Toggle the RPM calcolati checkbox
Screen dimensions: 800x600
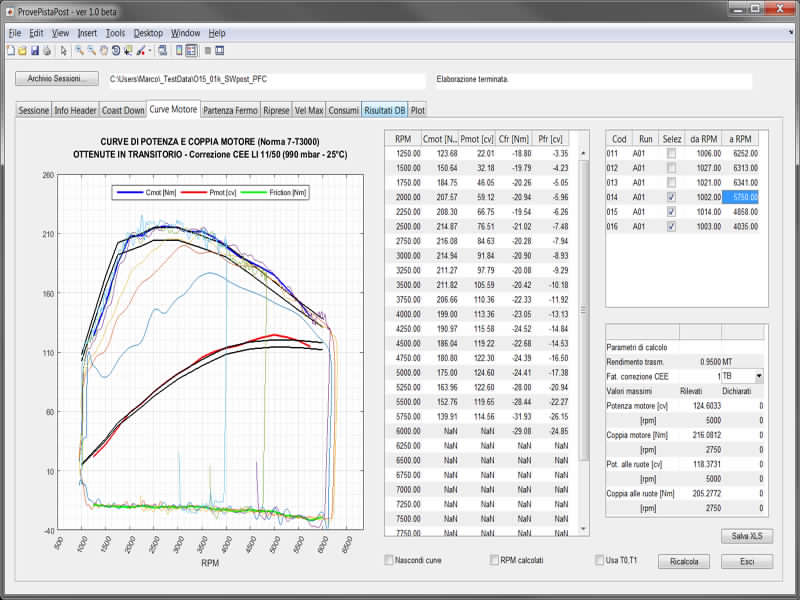pyautogui.click(x=494, y=560)
